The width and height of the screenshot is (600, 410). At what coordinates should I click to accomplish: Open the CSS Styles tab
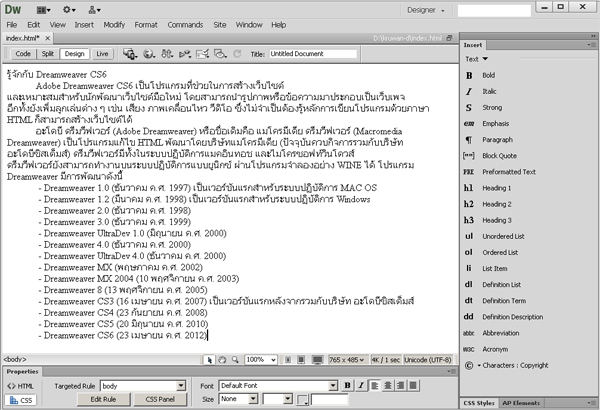coord(479,403)
